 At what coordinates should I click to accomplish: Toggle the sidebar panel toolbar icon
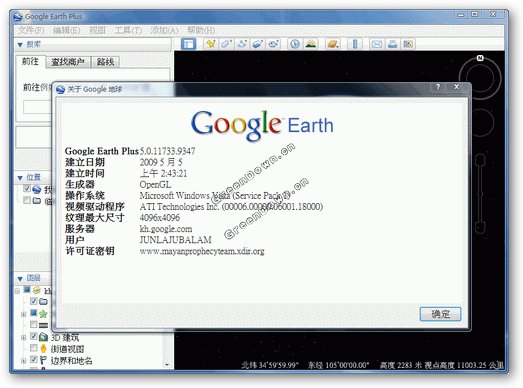pos(188,44)
